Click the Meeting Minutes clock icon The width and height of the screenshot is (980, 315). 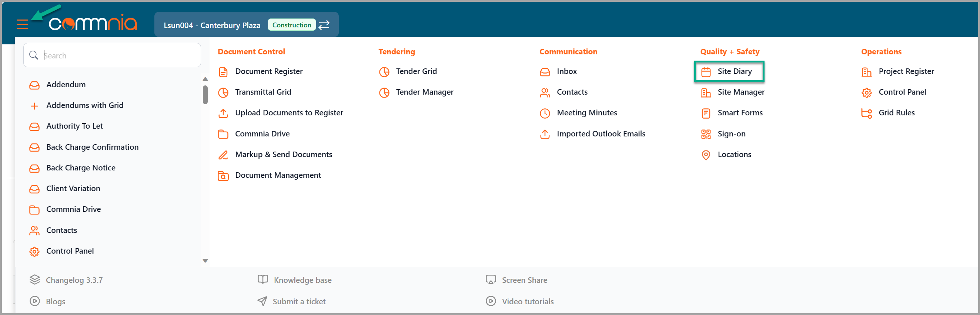point(545,113)
